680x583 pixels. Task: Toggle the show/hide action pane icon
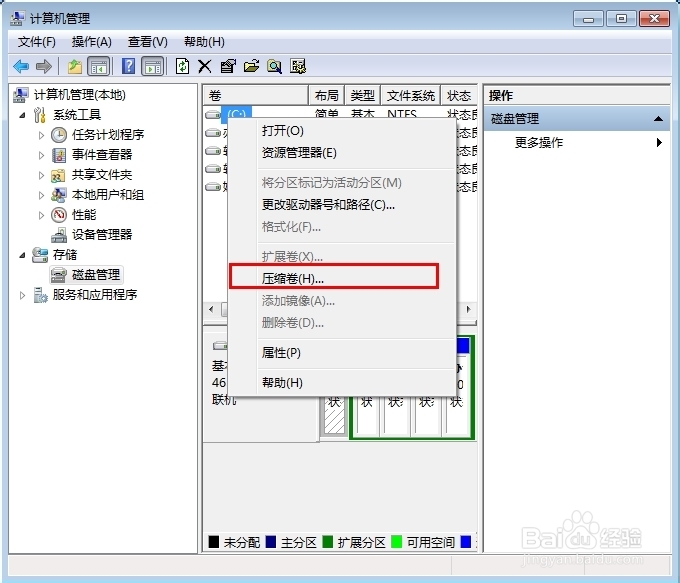point(153,66)
